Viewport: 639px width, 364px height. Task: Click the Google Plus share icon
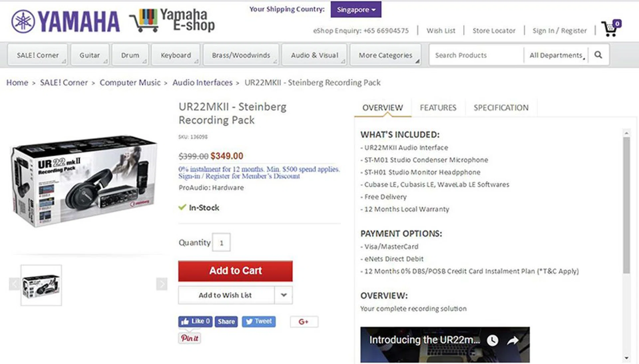pyautogui.click(x=304, y=322)
